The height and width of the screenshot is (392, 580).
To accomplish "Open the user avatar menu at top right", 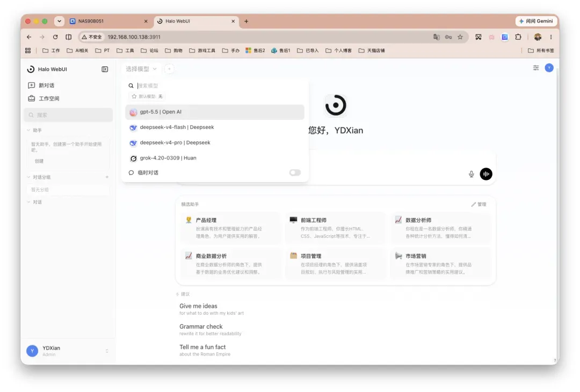I will pyautogui.click(x=549, y=68).
